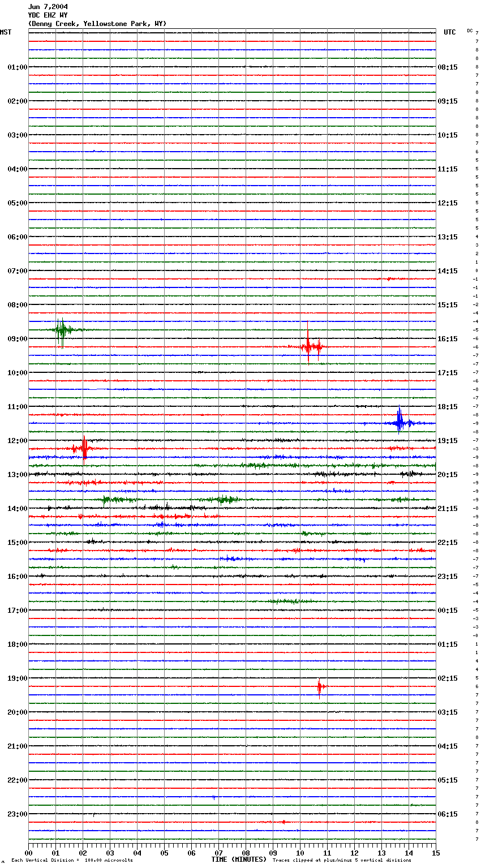The width and height of the screenshot is (481, 868).
Task: Select the 18:00 MST time label
Action: [x=18, y=644]
